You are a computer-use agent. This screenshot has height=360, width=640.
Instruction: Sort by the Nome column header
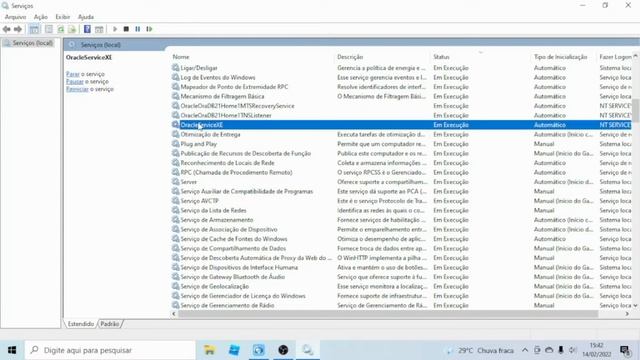181,57
